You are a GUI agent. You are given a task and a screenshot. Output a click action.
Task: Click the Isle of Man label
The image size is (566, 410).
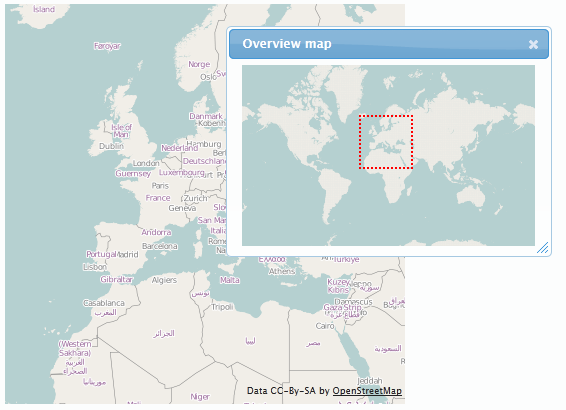[121, 131]
